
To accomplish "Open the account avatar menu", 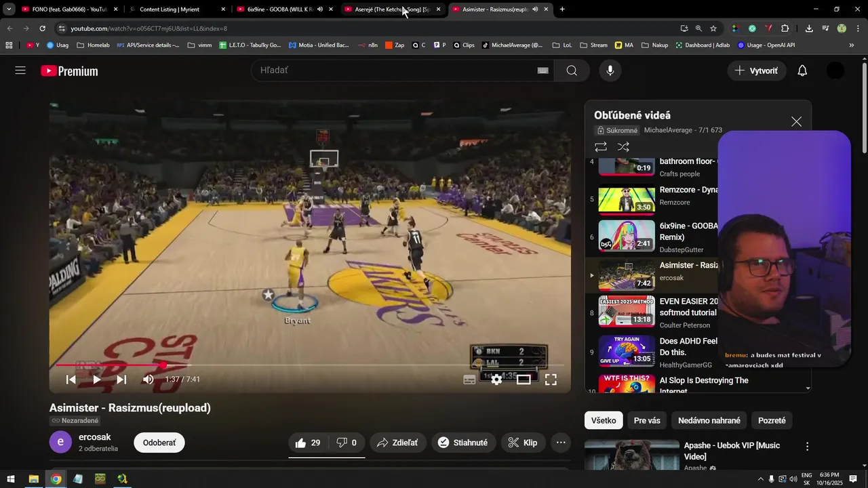I will pos(836,70).
